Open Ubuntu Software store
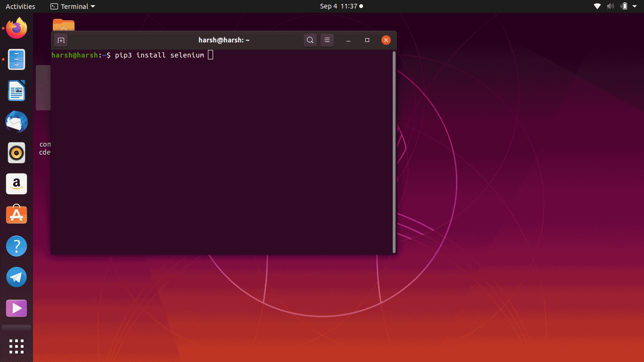The height and width of the screenshot is (362, 644). pyautogui.click(x=17, y=215)
